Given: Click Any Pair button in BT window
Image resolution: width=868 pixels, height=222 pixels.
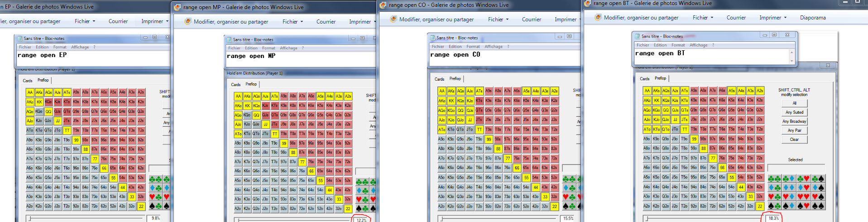Looking at the screenshot, I should coord(794,130).
